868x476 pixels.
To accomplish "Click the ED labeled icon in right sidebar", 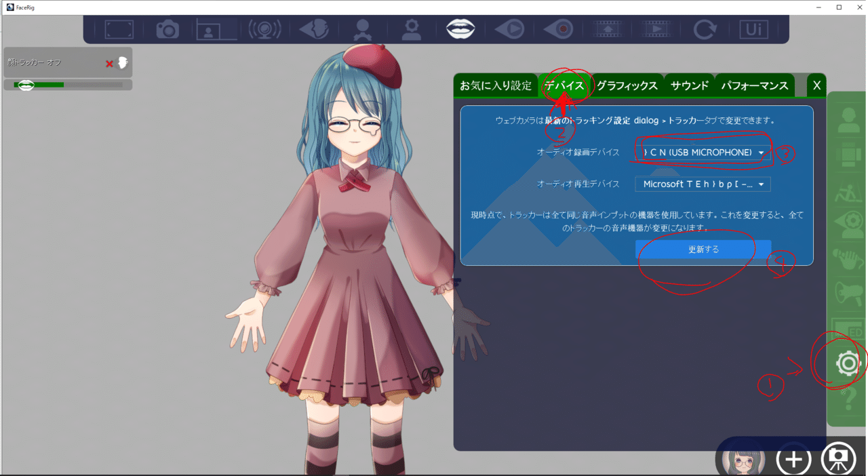I will pos(848,329).
